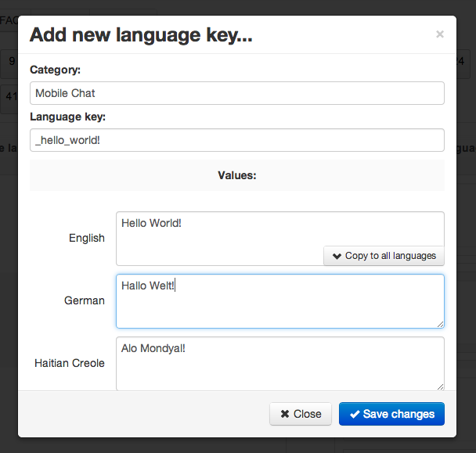Click the English language label

86,238
